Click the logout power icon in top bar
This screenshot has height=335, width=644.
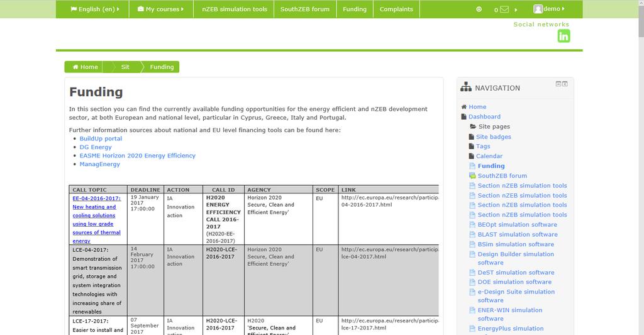(x=479, y=9)
